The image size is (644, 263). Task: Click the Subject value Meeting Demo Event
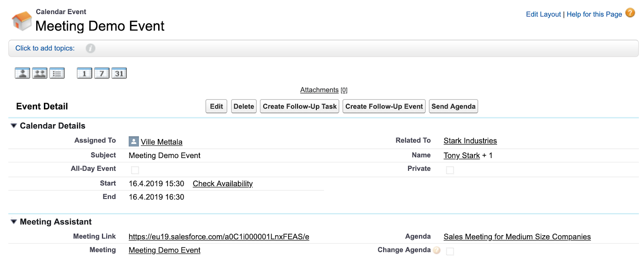pos(165,155)
